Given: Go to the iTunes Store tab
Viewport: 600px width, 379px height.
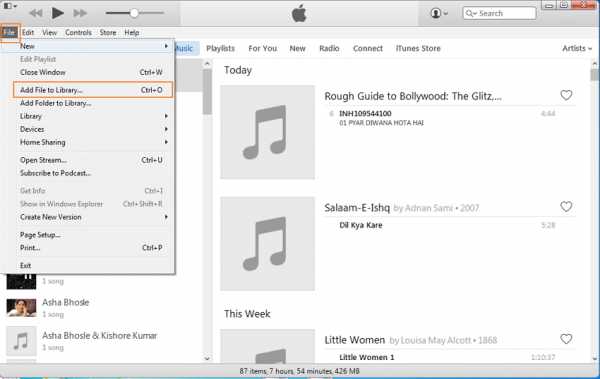Looking at the screenshot, I should 418,48.
